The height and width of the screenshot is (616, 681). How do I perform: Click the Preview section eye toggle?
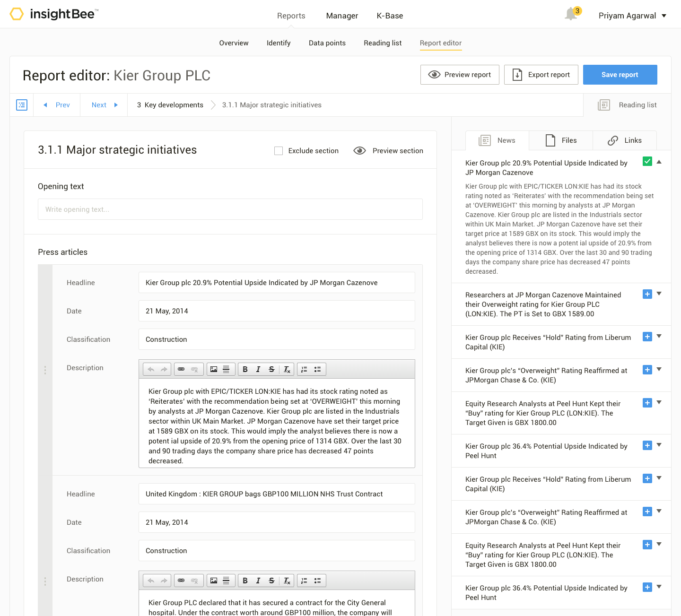pyautogui.click(x=359, y=151)
